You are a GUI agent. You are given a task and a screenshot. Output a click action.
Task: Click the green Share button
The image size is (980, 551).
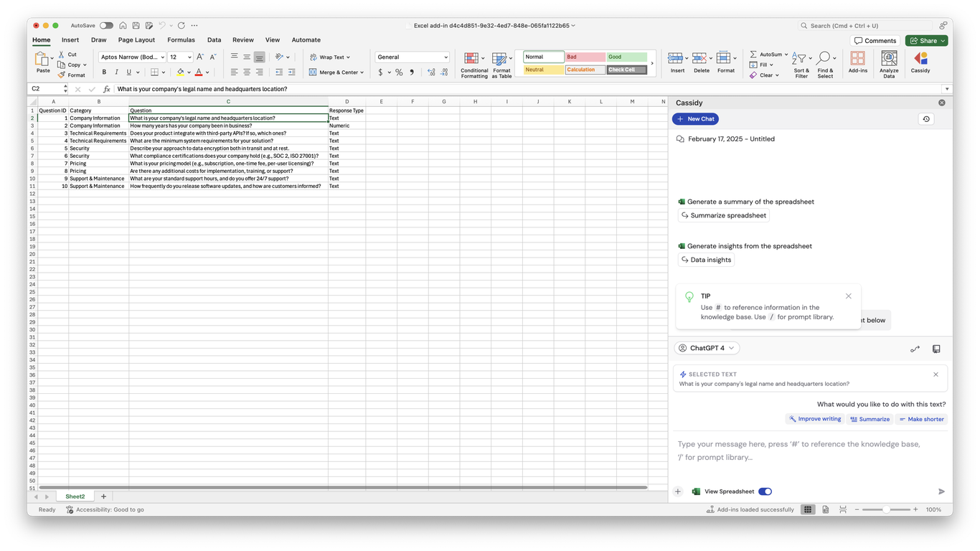[x=926, y=41]
